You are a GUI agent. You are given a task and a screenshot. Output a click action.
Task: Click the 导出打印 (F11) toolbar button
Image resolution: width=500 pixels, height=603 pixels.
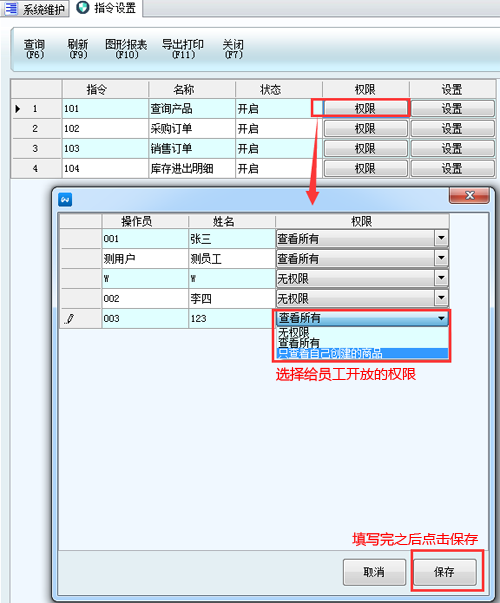(183, 49)
